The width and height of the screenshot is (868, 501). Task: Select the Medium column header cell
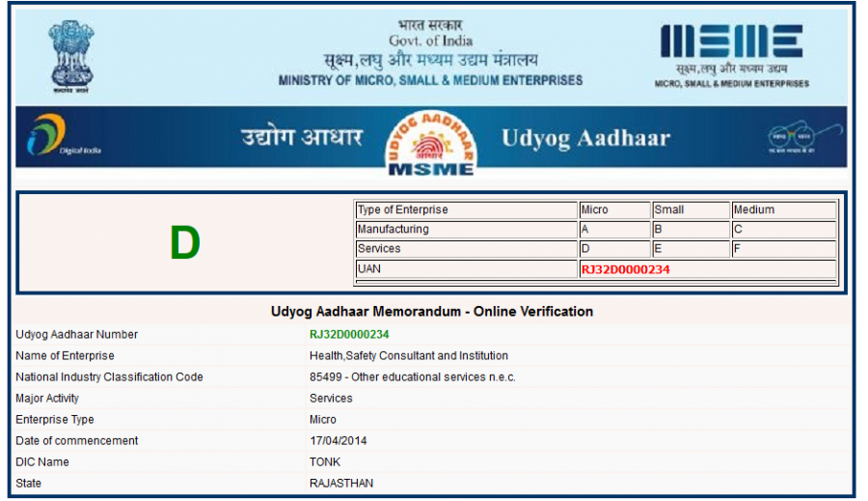(x=782, y=210)
